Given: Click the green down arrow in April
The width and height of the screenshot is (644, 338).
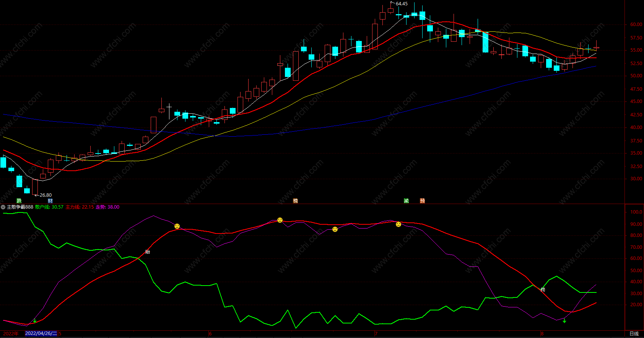Looking at the screenshot, I should [x=35, y=321].
